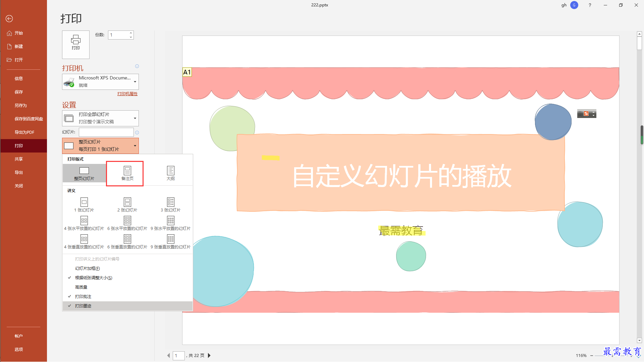The width and height of the screenshot is (644, 362).
Task: Open the help question mark
Action: click(590, 5)
